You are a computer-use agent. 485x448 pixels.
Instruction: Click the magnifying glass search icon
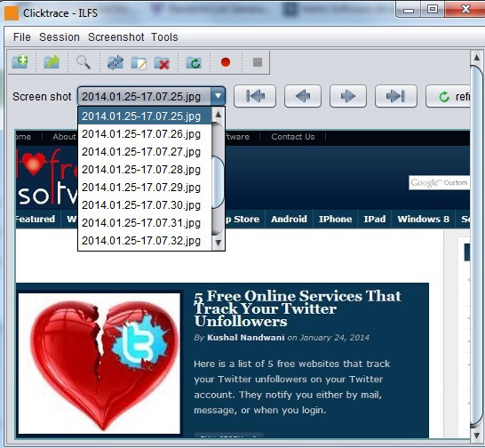click(x=83, y=62)
